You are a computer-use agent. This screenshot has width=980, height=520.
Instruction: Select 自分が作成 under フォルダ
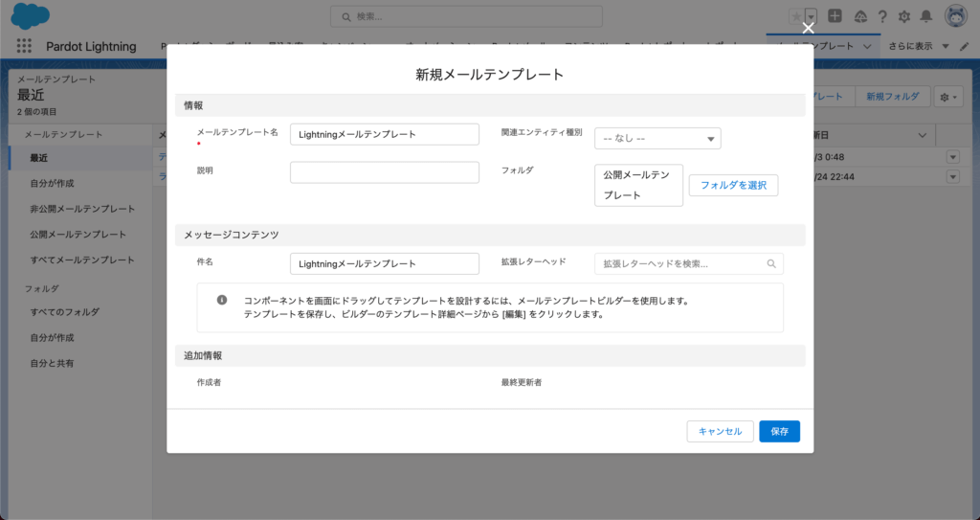(52, 337)
